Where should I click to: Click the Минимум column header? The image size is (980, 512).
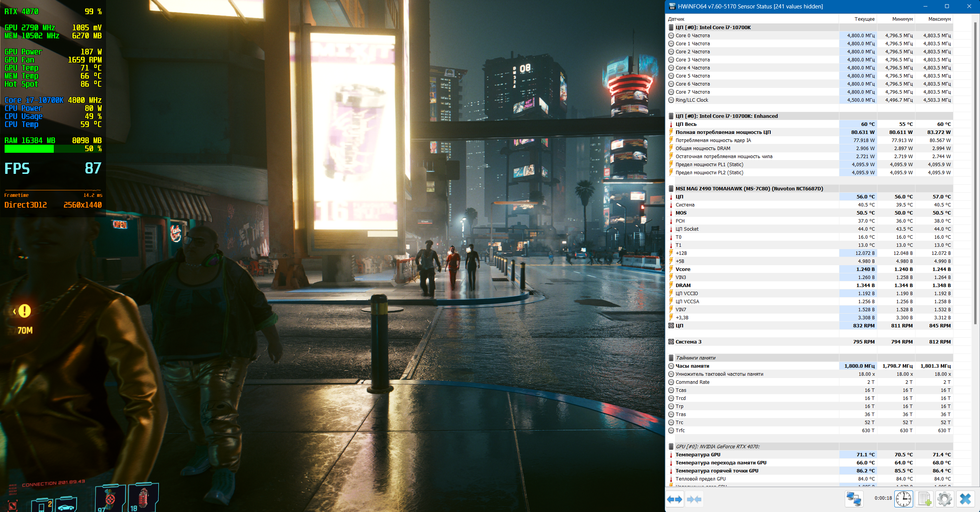895,19
